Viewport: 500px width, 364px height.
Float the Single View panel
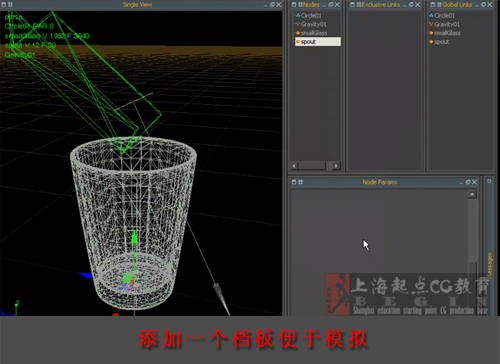272,5
